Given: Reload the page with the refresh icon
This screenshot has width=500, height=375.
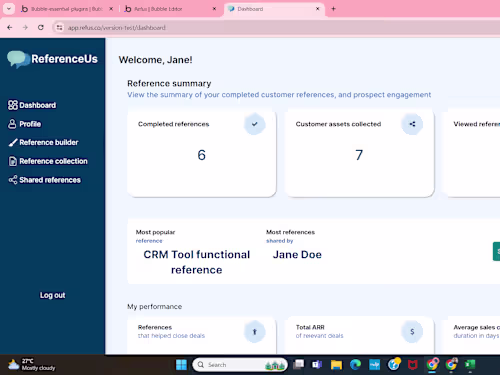Looking at the screenshot, I should pos(41,28).
